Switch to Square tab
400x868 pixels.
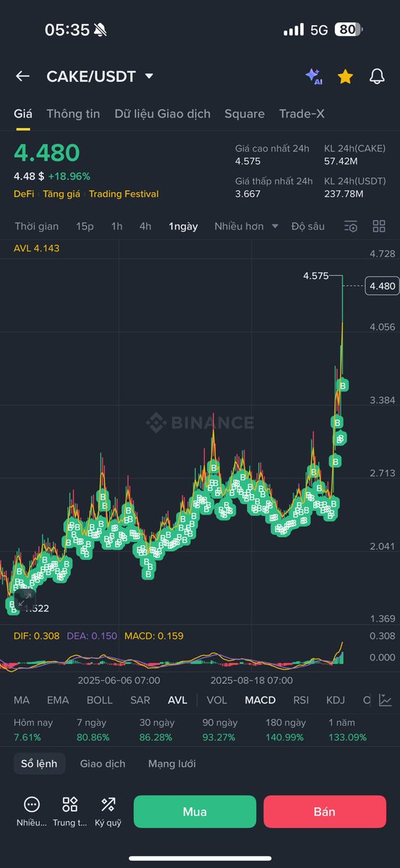244,114
